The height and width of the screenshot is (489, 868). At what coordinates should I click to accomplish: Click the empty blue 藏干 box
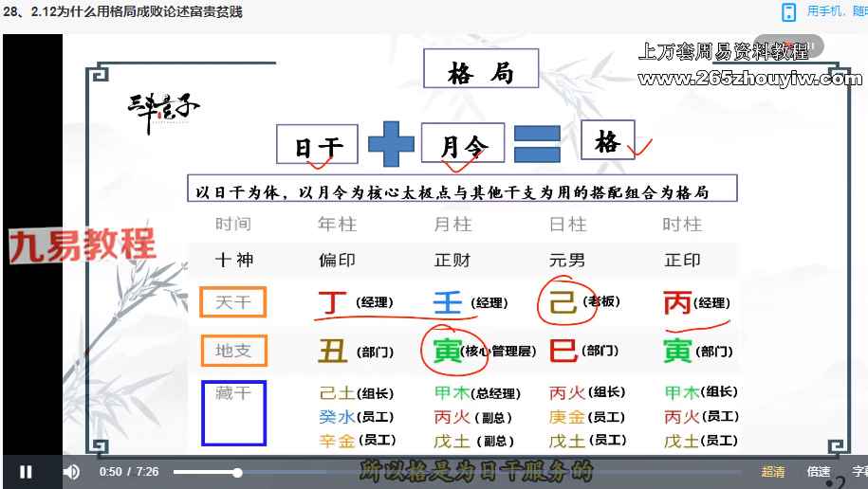233,413
